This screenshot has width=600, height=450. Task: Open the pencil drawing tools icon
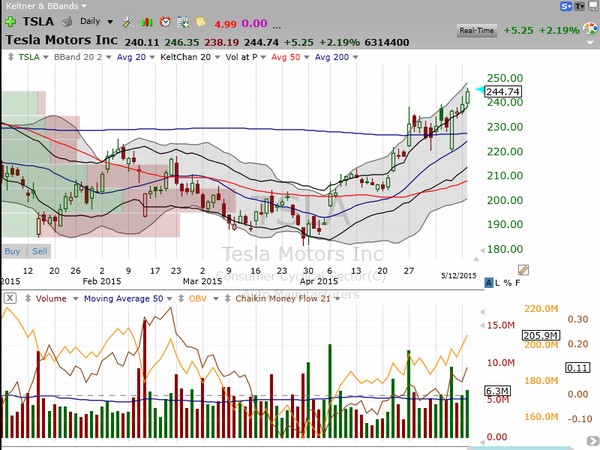tap(523, 270)
